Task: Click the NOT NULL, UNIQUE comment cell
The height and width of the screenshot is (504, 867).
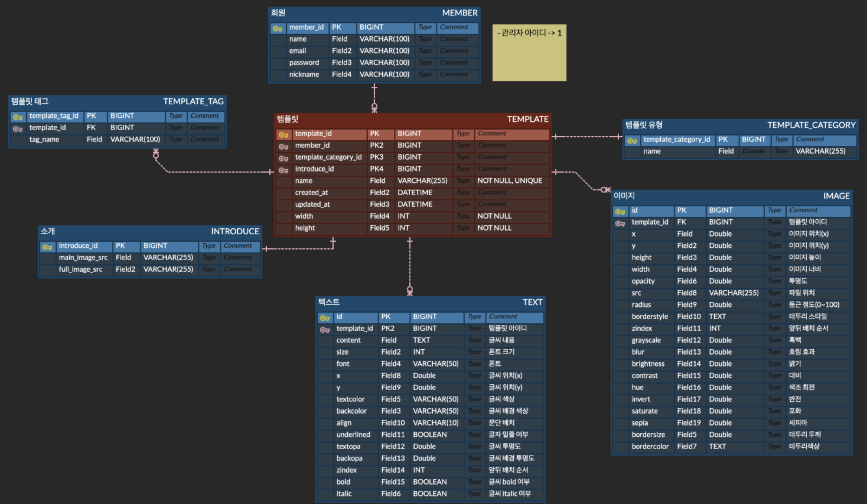Action: tap(509, 181)
